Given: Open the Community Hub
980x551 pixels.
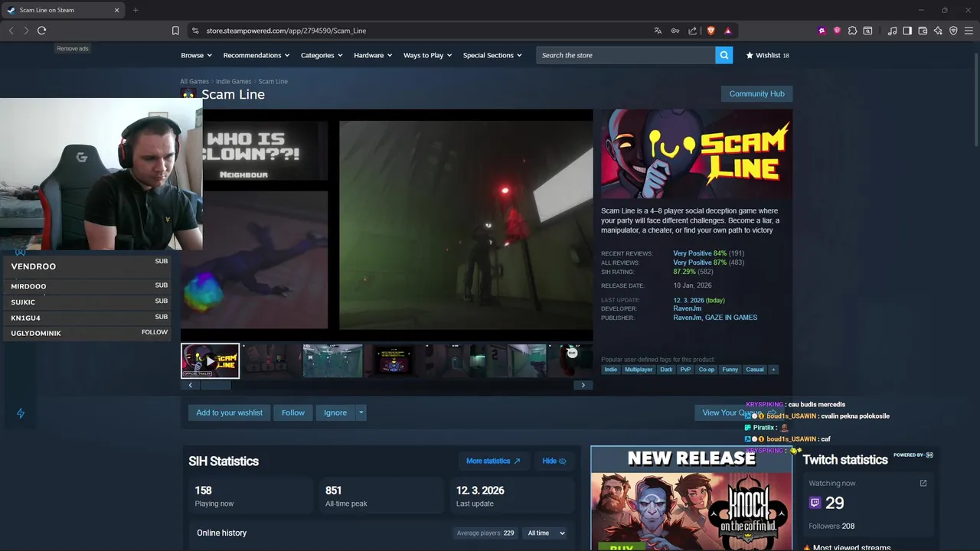Looking at the screenshot, I should (x=756, y=93).
